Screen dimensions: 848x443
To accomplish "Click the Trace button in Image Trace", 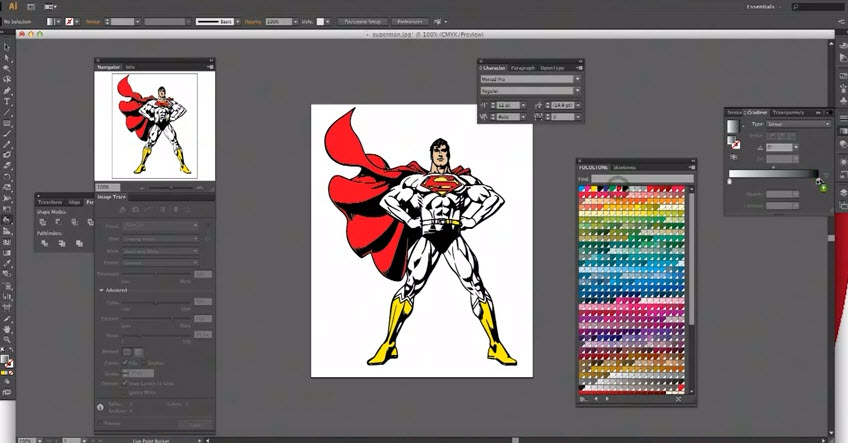I will click(195, 424).
